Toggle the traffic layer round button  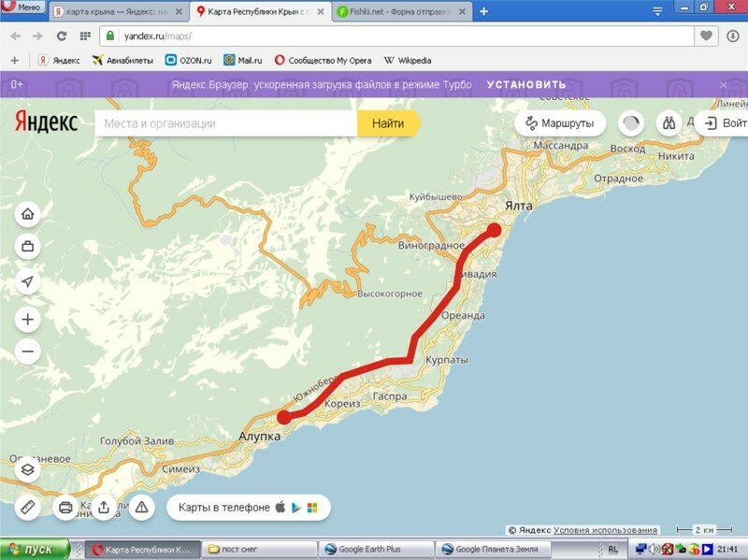[x=630, y=123]
